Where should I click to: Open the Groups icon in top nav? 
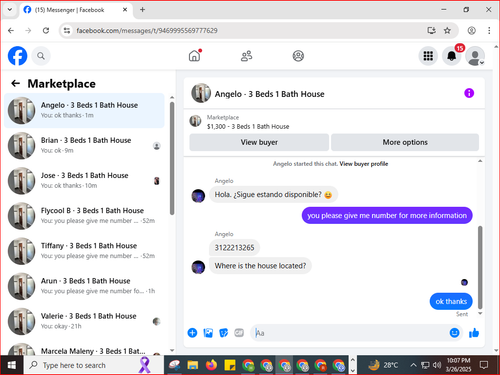(x=298, y=56)
